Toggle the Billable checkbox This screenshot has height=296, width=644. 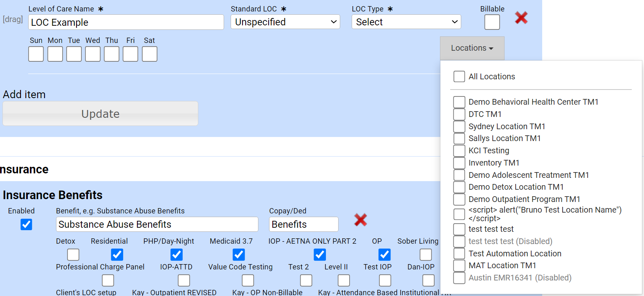tap(492, 22)
